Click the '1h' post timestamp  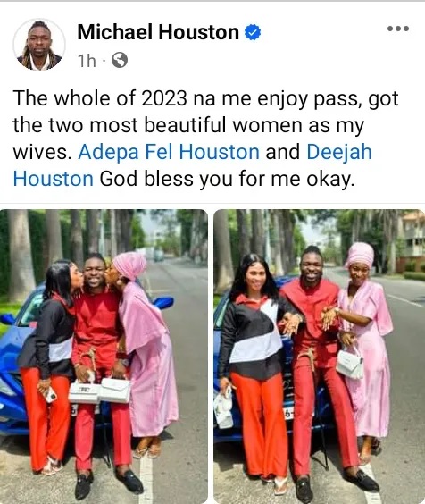tap(87, 60)
